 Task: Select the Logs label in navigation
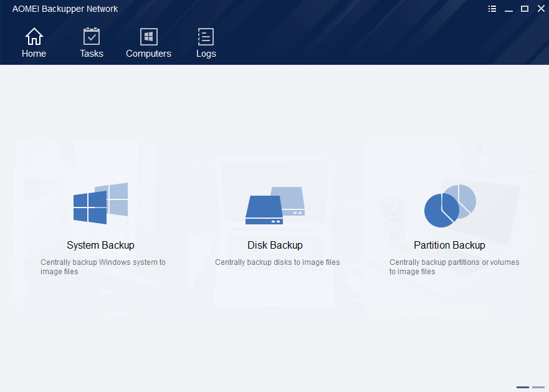click(x=206, y=54)
